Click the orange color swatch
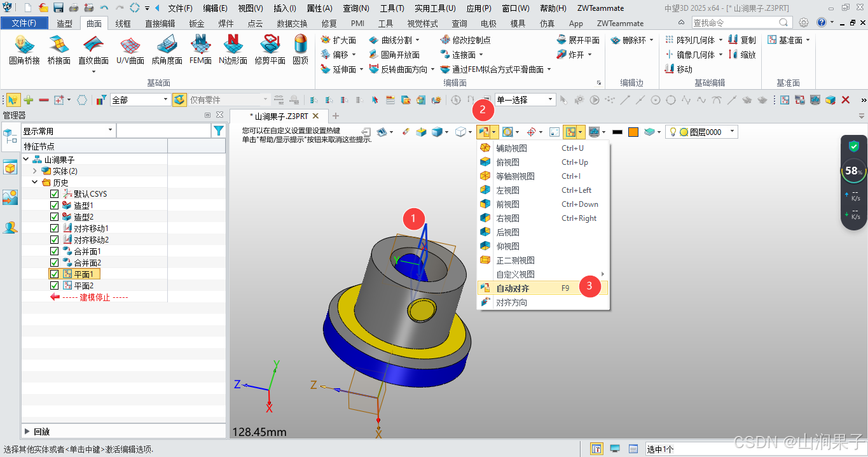 pyautogui.click(x=633, y=132)
